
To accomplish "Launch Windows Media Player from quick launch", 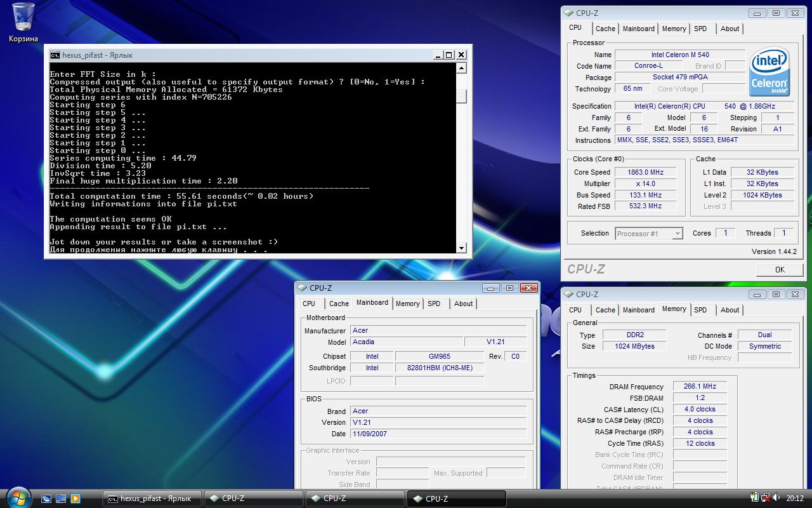I will (x=75, y=498).
